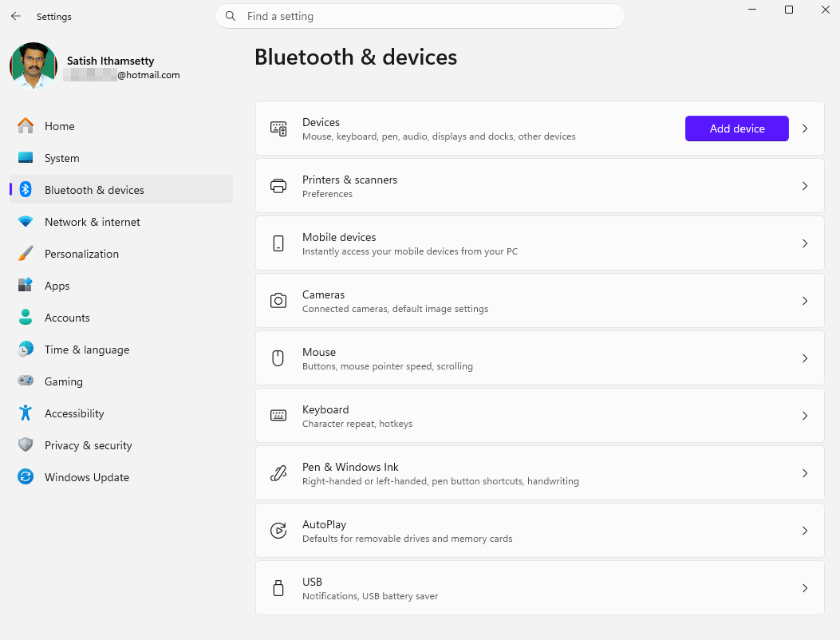The width and height of the screenshot is (840, 640).
Task: Click the USB drive icon
Action: [x=278, y=588]
